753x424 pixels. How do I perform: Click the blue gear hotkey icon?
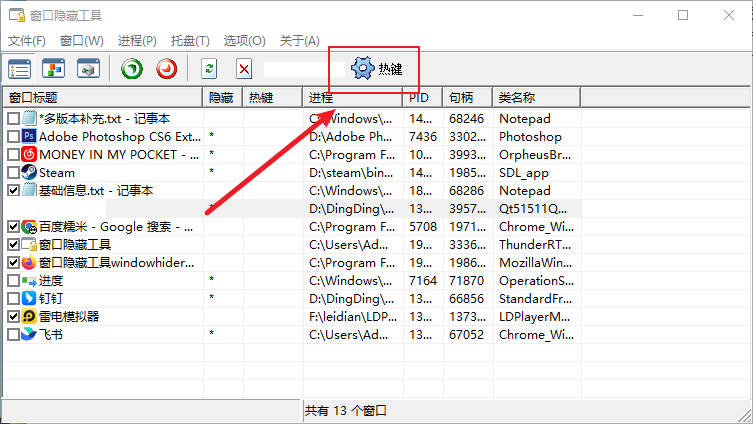tap(363, 68)
